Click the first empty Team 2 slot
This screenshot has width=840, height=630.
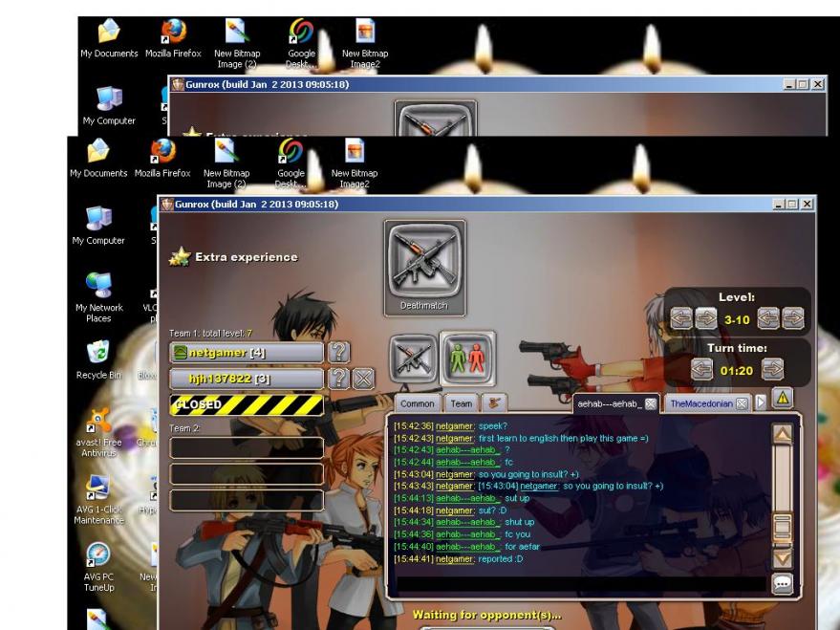point(247,447)
